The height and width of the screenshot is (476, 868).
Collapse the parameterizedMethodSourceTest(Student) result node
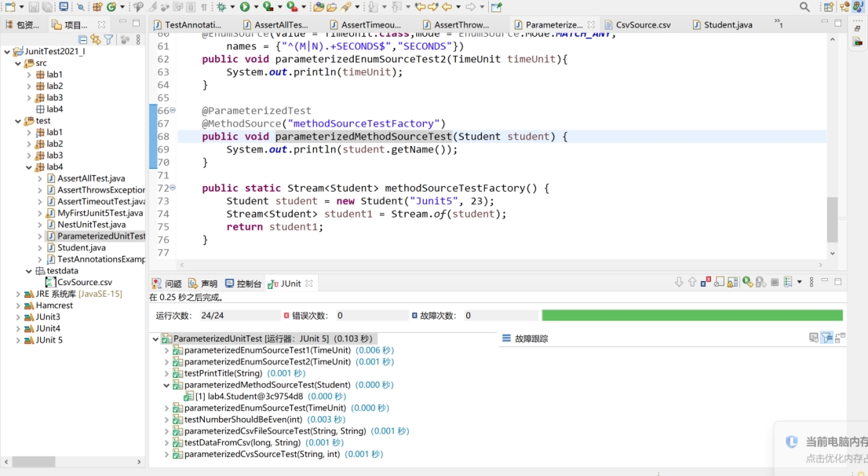[x=165, y=385]
